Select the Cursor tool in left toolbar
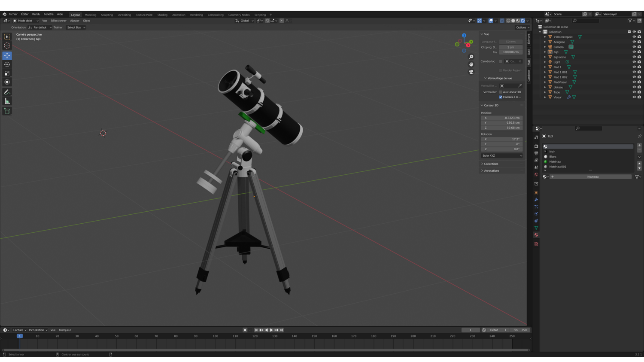The height and width of the screenshot is (362, 644). coord(7,46)
